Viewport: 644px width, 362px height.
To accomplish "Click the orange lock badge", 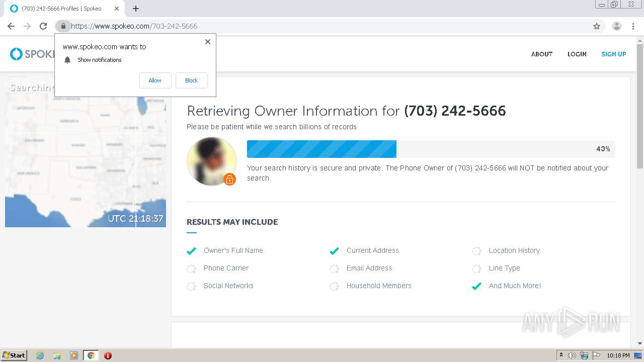I will 229,179.
